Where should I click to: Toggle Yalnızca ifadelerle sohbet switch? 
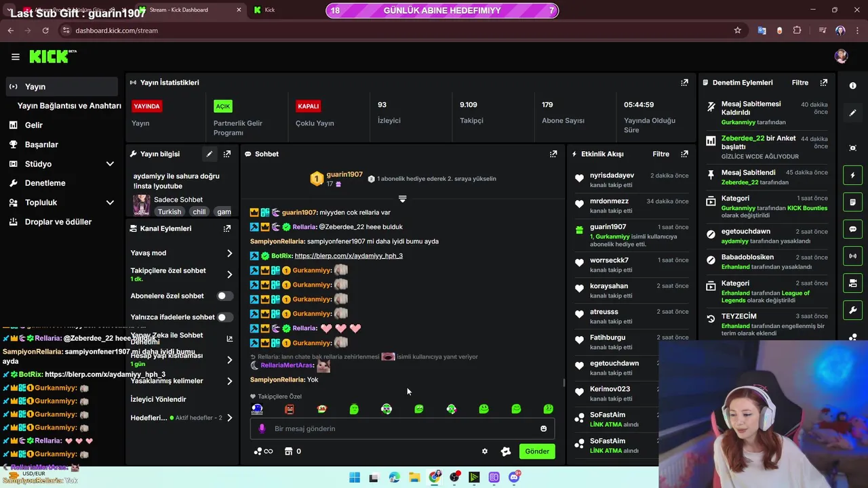(224, 317)
